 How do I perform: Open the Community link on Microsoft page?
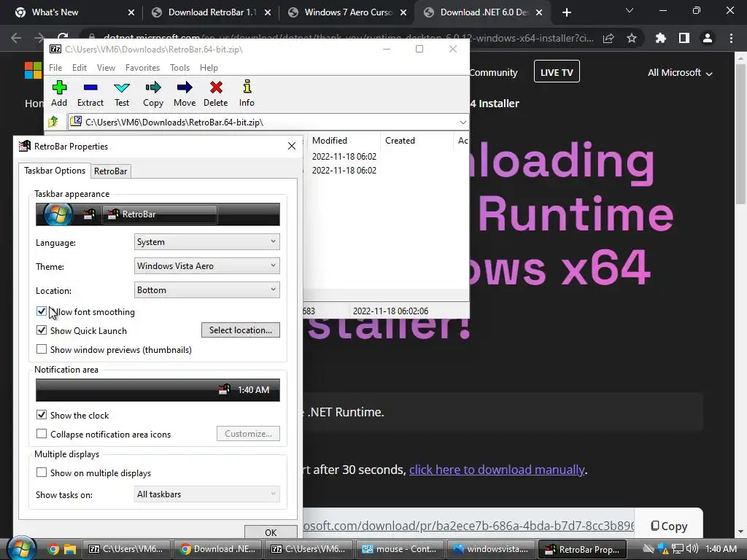tap(494, 73)
